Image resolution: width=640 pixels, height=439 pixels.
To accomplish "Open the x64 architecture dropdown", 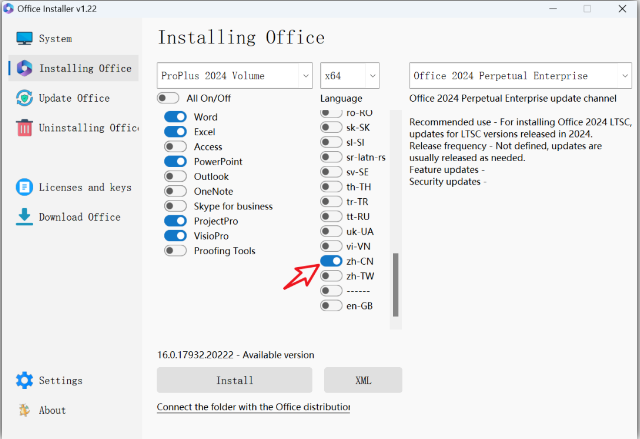I will click(350, 76).
